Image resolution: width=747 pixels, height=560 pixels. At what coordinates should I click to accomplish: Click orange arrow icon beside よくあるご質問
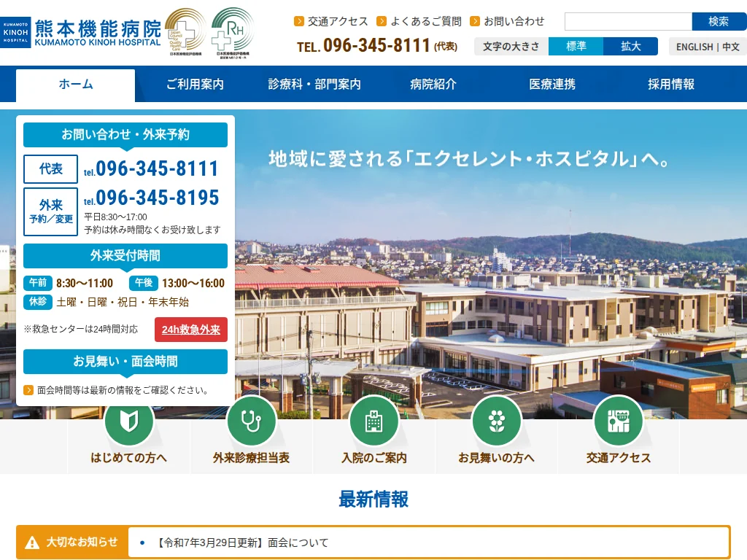click(x=381, y=21)
